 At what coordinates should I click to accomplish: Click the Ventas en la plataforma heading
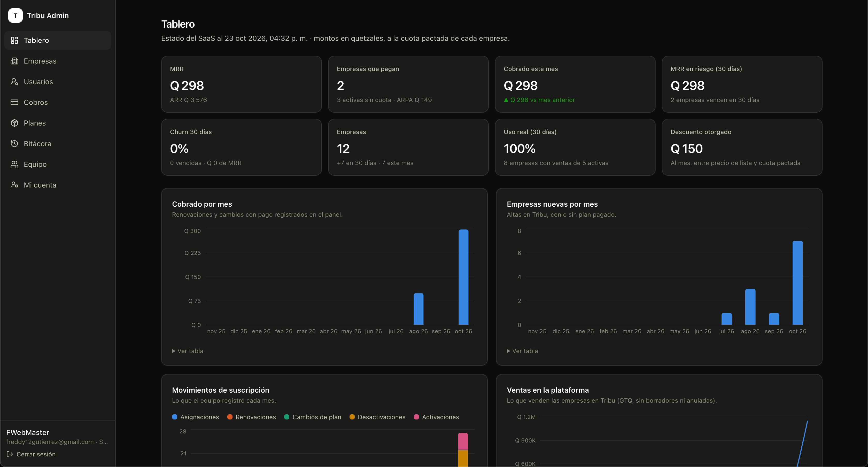coord(548,390)
